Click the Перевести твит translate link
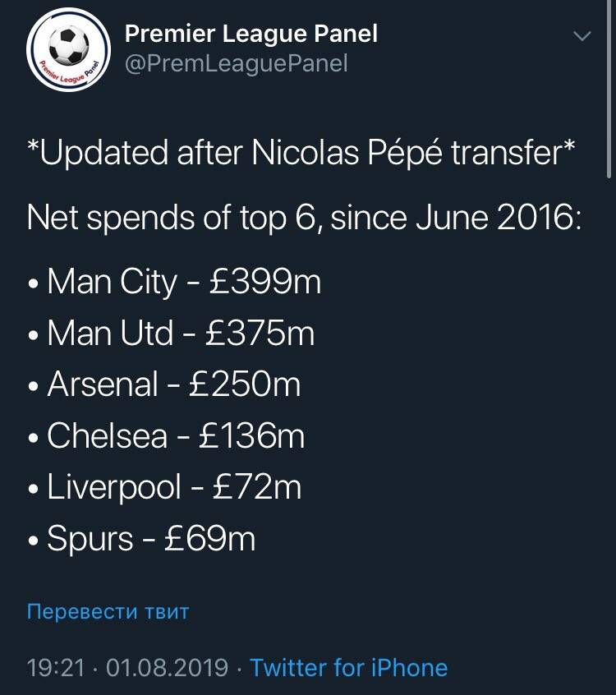 point(108,612)
